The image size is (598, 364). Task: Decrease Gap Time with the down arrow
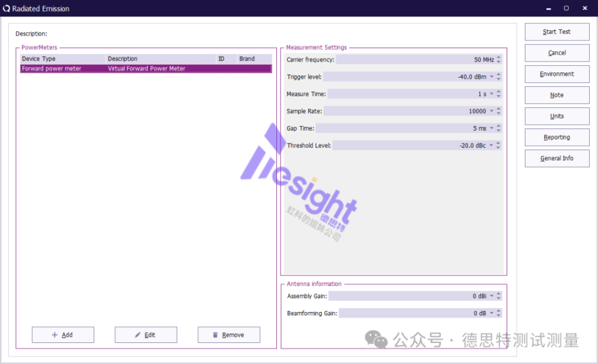[499, 131]
